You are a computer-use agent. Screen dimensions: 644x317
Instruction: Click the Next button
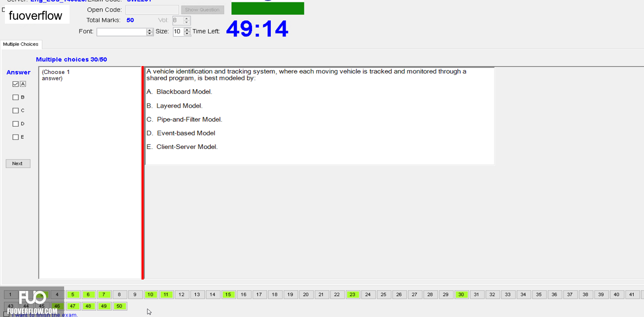[x=18, y=164]
